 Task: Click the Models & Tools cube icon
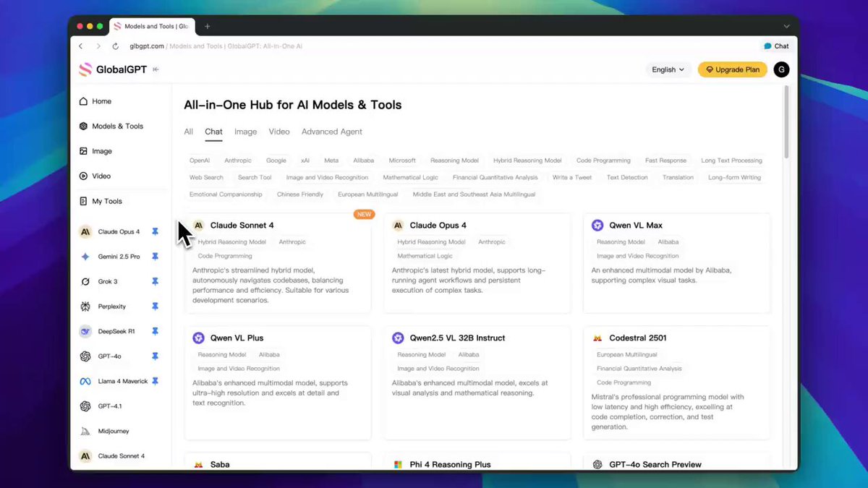pyautogui.click(x=84, y=126)
